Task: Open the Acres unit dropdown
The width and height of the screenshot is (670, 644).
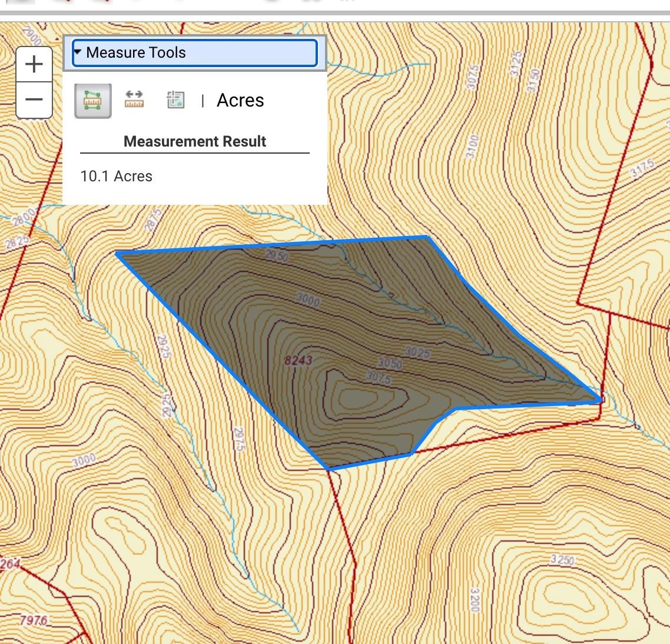Action: 240,101
